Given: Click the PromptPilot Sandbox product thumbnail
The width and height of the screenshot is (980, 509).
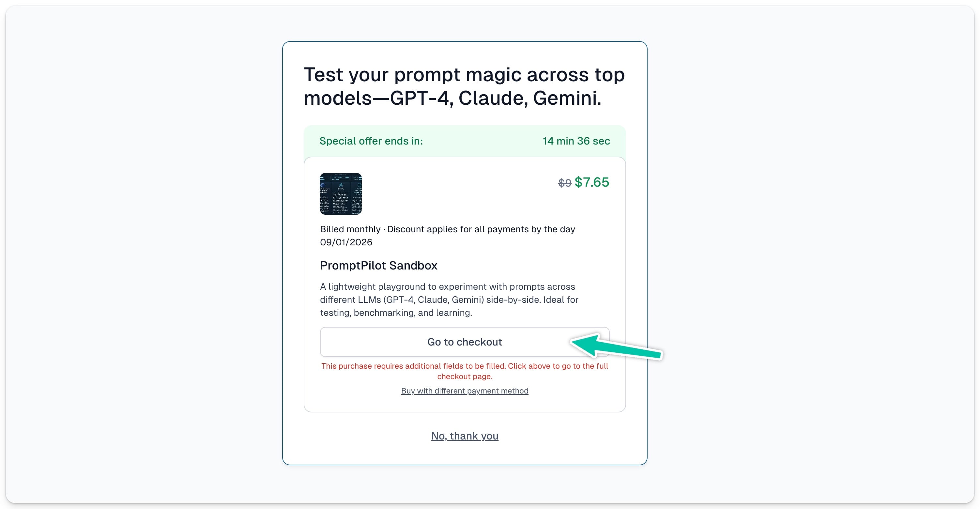Looking at the screenshot, I should tap(341, 193).
